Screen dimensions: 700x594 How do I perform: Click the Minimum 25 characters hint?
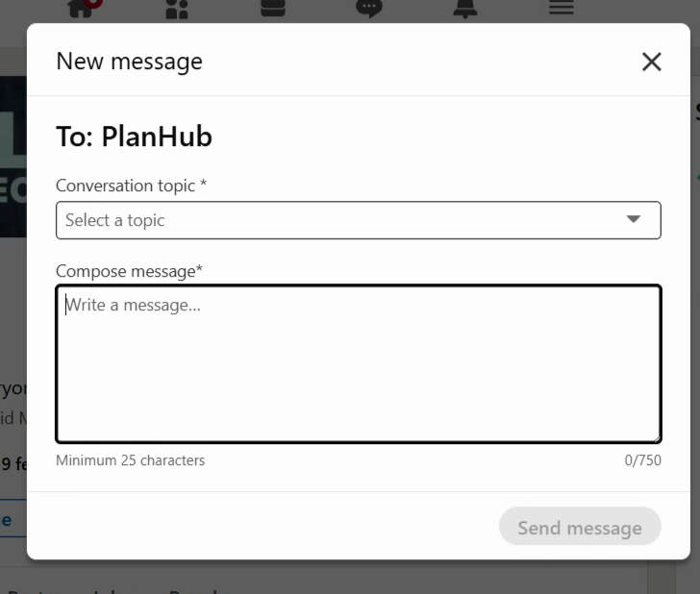coord(131,460)
